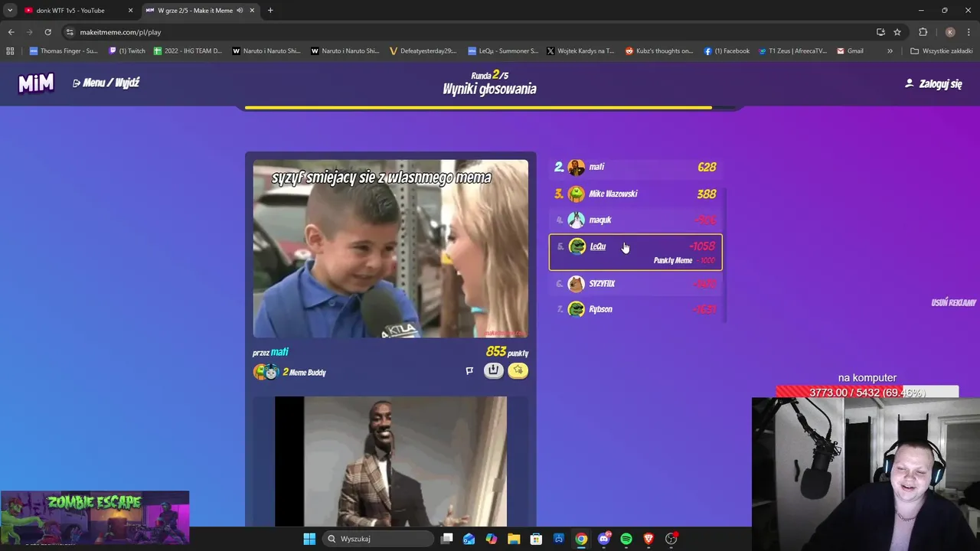Open Task View on taskbar
The width and height of the screenshot is (980, 551).
coord(447,539)
